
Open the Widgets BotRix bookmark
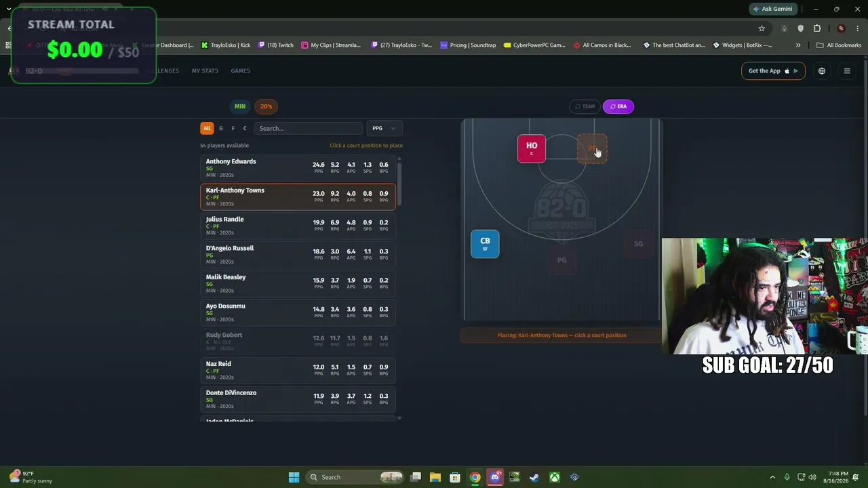(742, 45)
